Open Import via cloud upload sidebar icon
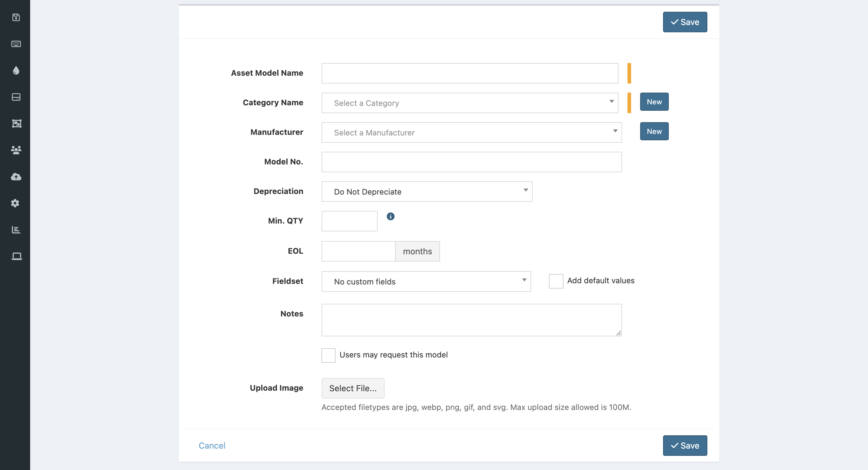 coord(16,177)
